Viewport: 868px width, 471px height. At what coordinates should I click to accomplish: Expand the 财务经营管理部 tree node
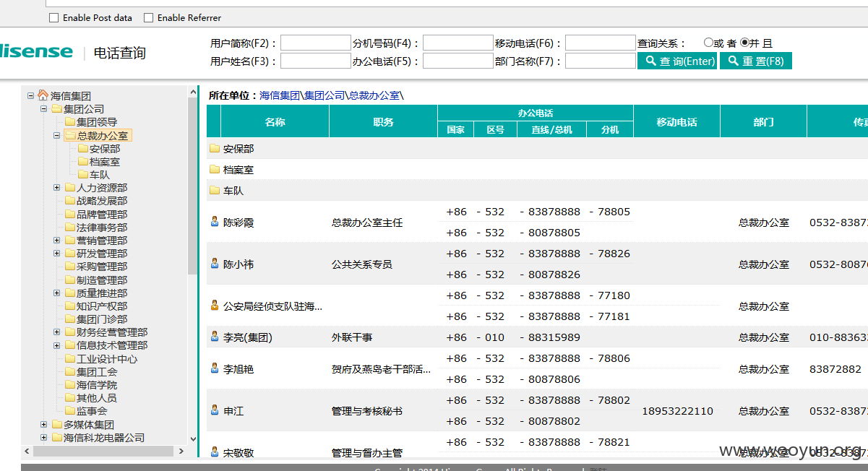coord(56,332)
